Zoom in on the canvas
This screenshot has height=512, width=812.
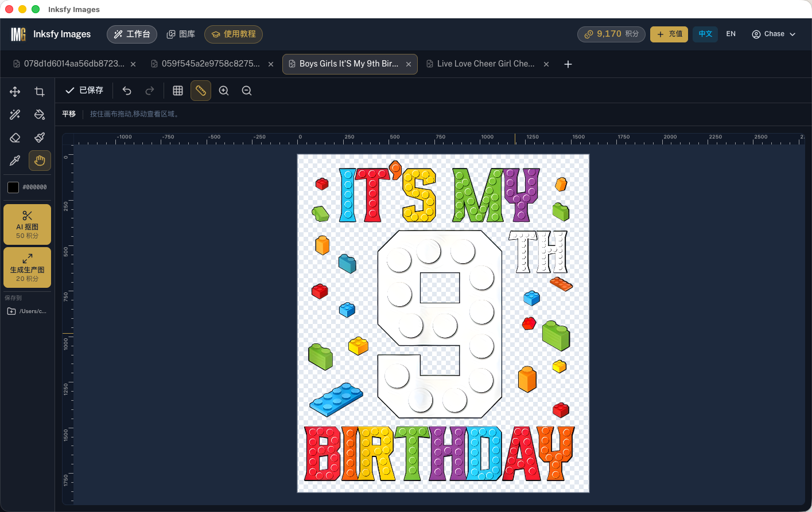pyautogui.click(x=224, y=91)
